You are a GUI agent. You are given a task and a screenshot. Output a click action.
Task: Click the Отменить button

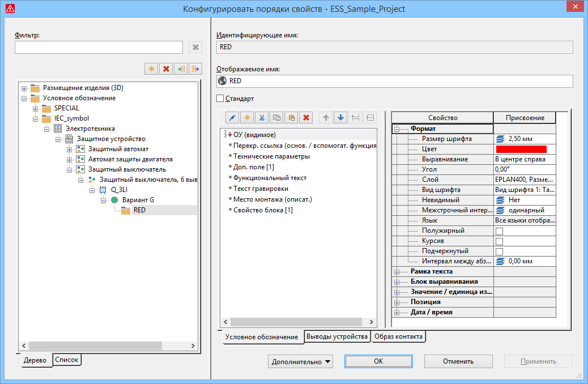coord(458,361)
